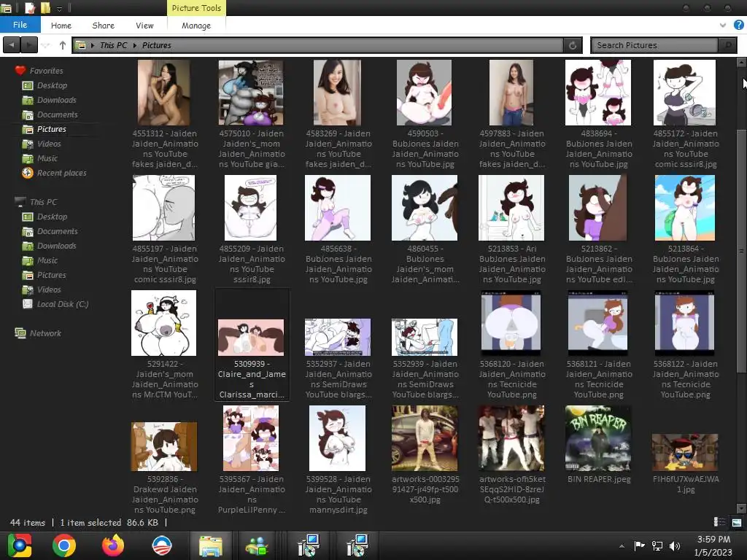Expand the chevron before Pictures in address bar
This screenshot has width=747, height=560.
pos(135,45)
